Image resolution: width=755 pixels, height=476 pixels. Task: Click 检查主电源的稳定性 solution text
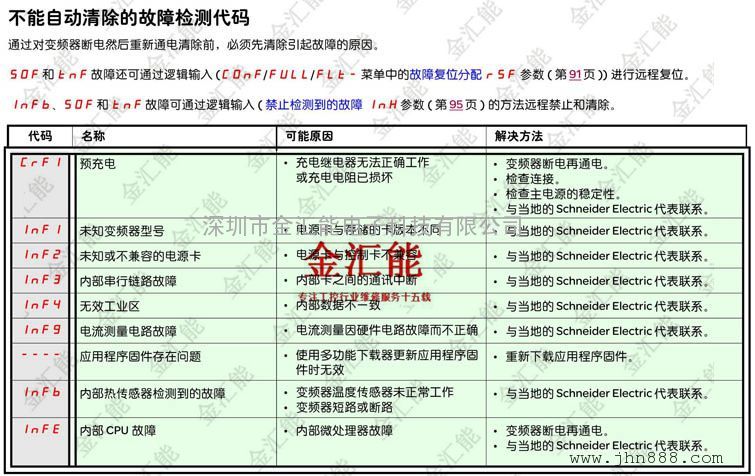[x=562, y=194]
